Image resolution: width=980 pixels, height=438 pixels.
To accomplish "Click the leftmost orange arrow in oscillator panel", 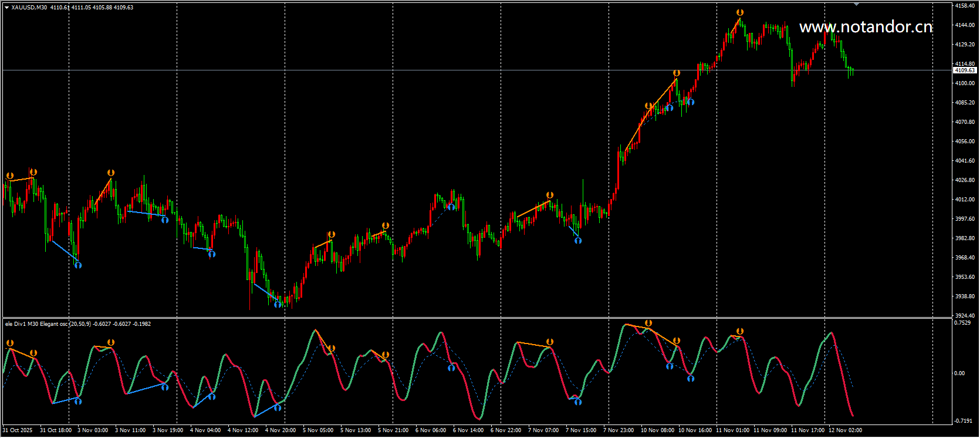I will [10, 343].
